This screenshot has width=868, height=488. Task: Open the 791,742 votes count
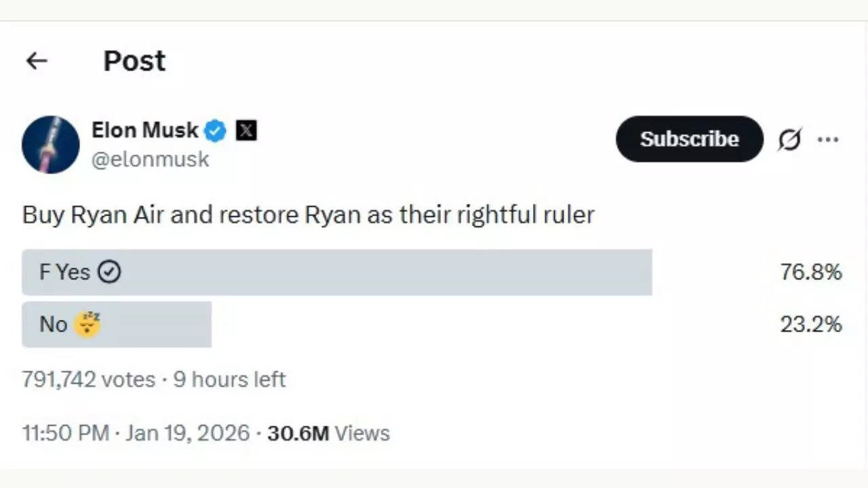point(87,380)
